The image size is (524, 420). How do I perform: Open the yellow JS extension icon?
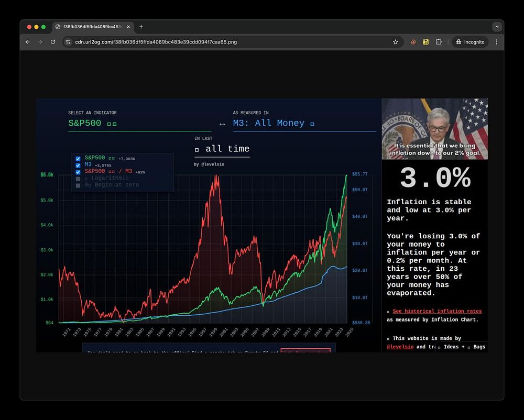click(425, 42)
